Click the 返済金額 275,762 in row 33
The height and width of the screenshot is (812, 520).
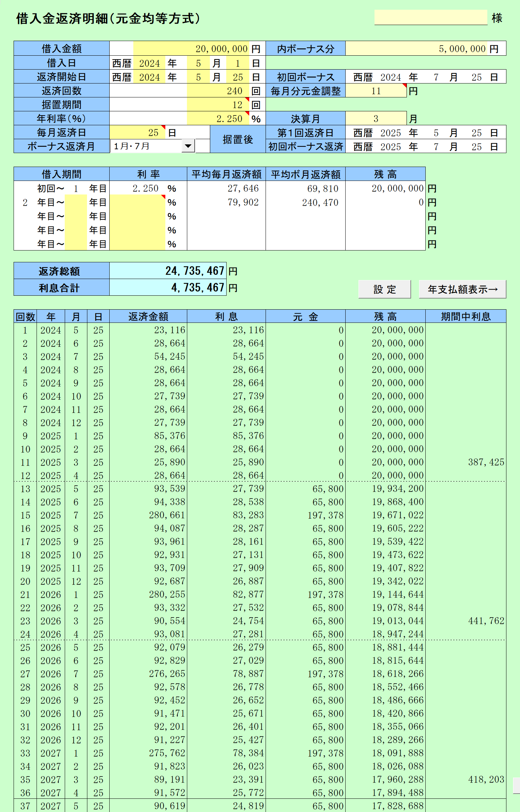167,753
